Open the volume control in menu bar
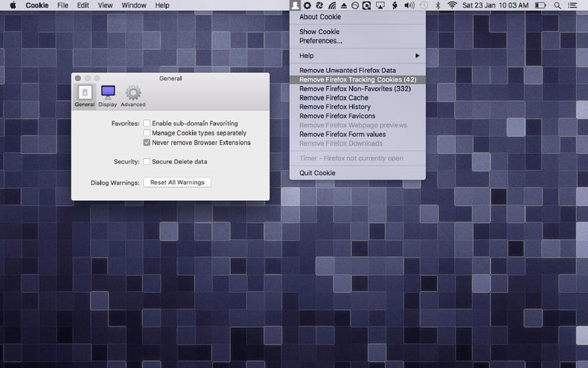Screen dimensions: 588x368 [409, 5]
